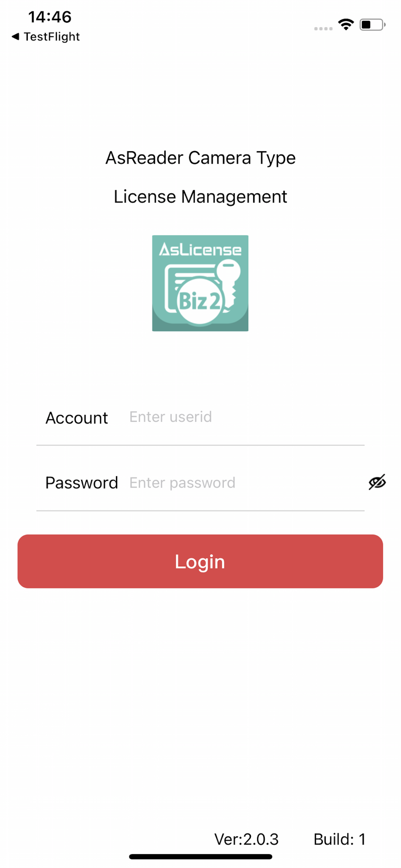Return to TestFlight via the breadcrumb label
Viewport: 401px width, 868px height.
[52, 37]
